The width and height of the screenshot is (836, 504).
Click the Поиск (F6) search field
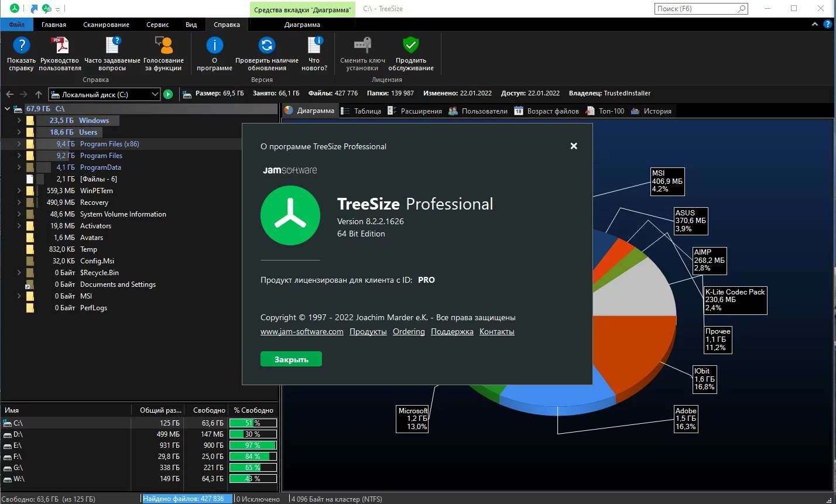[x=701, y=9]
